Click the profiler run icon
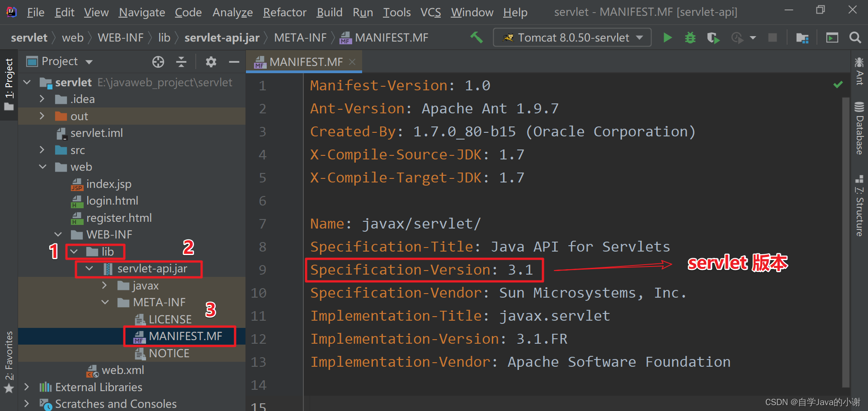 737,38
